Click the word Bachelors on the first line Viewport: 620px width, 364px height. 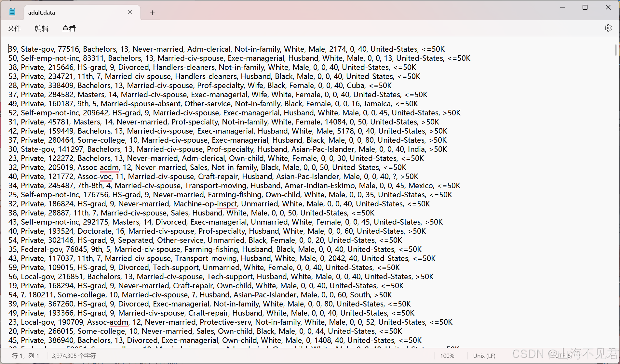pyautogui.click(x=100, y=49)
